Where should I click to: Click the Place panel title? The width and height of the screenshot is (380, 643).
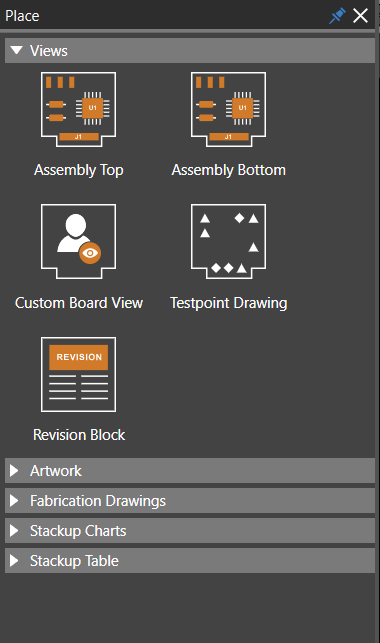(22, 16)
